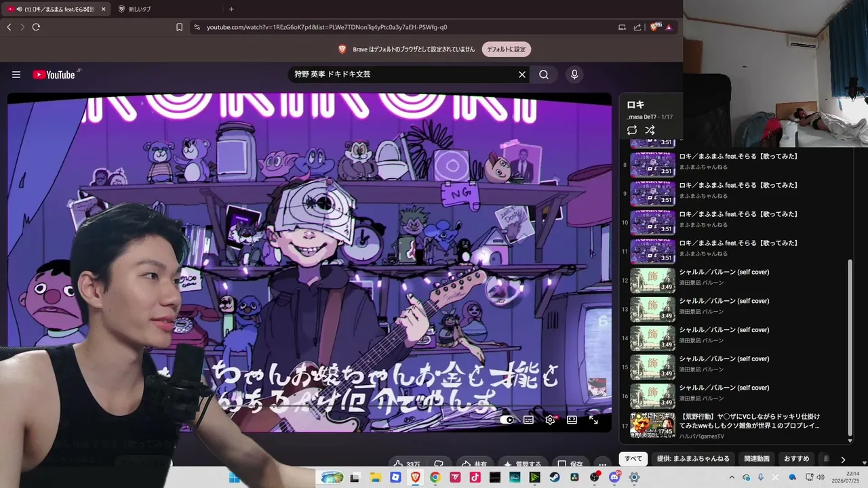868x488 pixels.
Task: Select the 提供: まふまふちゃんねる chip
Action: point(693,459)
